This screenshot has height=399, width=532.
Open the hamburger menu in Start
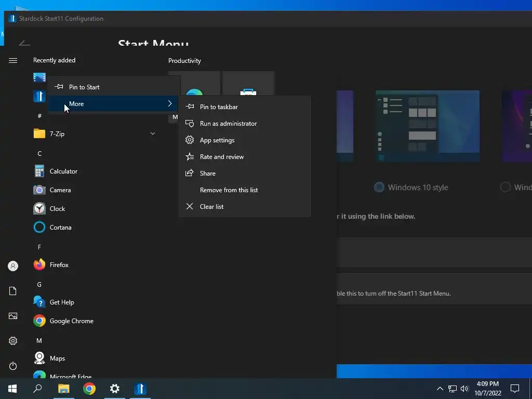click(x=13, y=60)
